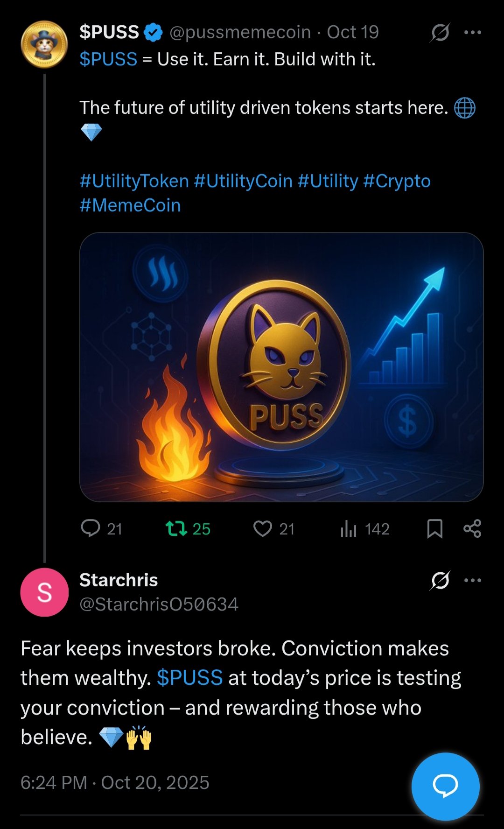Toggle repost on the $PUSS post
The image size is (504, 829).
tap(176, 528)
